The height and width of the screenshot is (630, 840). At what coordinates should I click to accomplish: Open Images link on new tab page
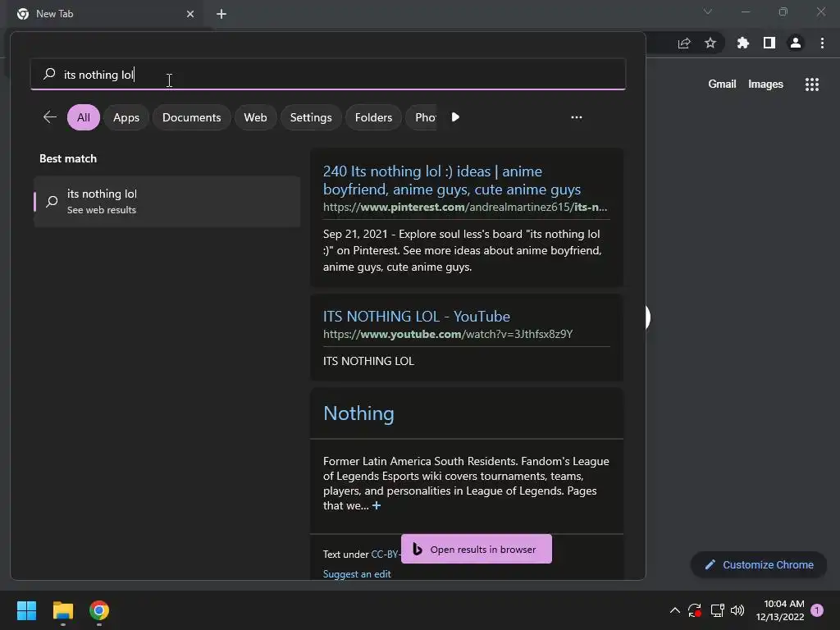(x=765, y=84)
